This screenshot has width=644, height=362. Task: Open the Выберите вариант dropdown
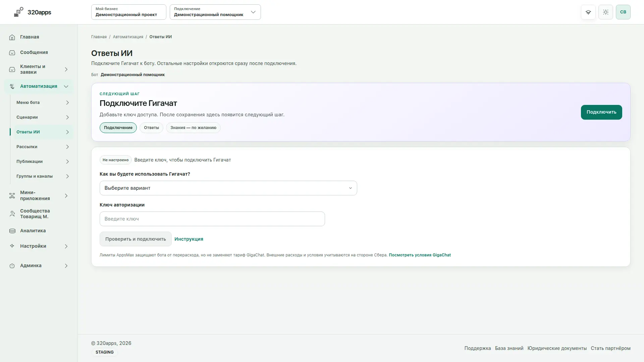[228, 188]
